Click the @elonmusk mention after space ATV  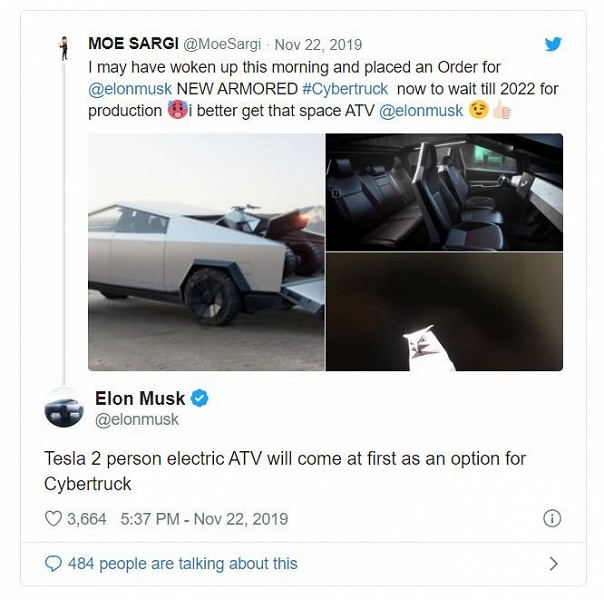point(421,110)
